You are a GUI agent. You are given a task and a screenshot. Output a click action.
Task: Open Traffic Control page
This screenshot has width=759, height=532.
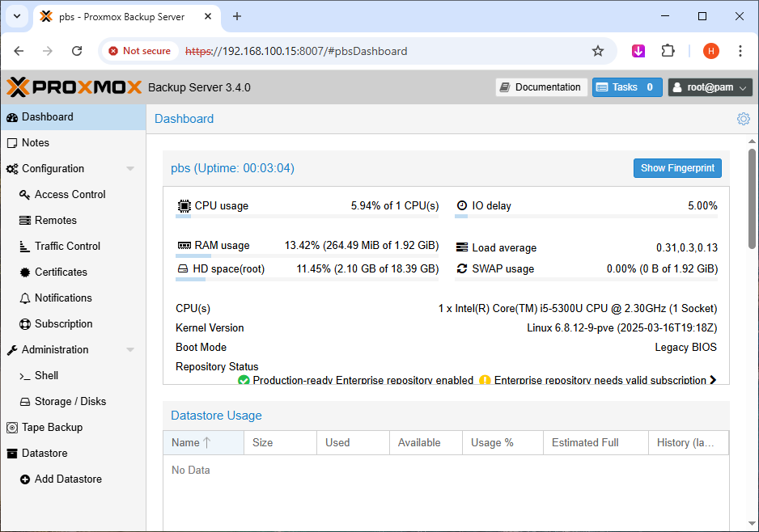[x=73, y=246]
